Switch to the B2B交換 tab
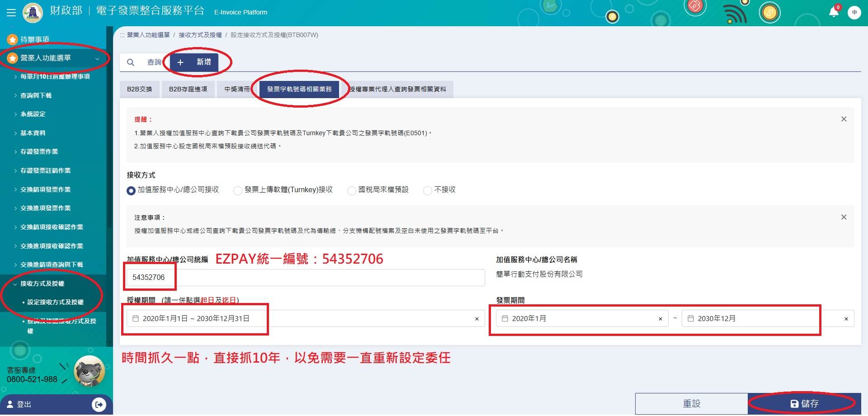The image size is (868, 416). pyautogui.click(x=140, y=89)
